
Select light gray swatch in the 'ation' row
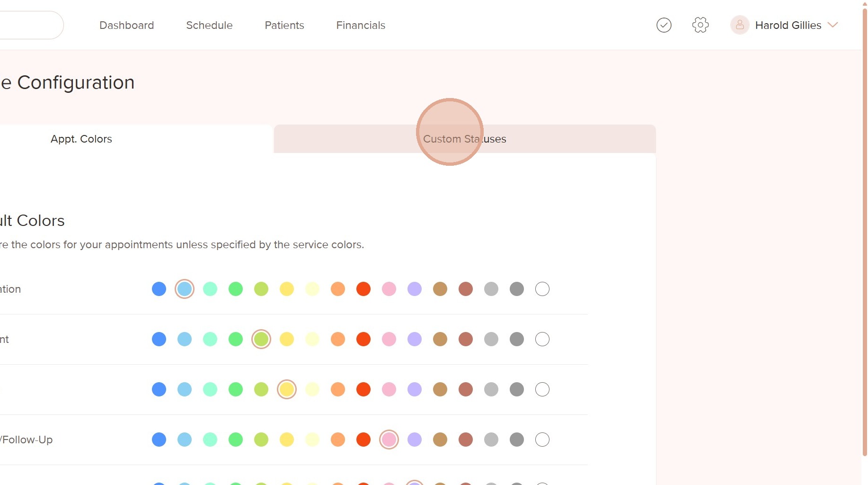(x=491, y=289)
